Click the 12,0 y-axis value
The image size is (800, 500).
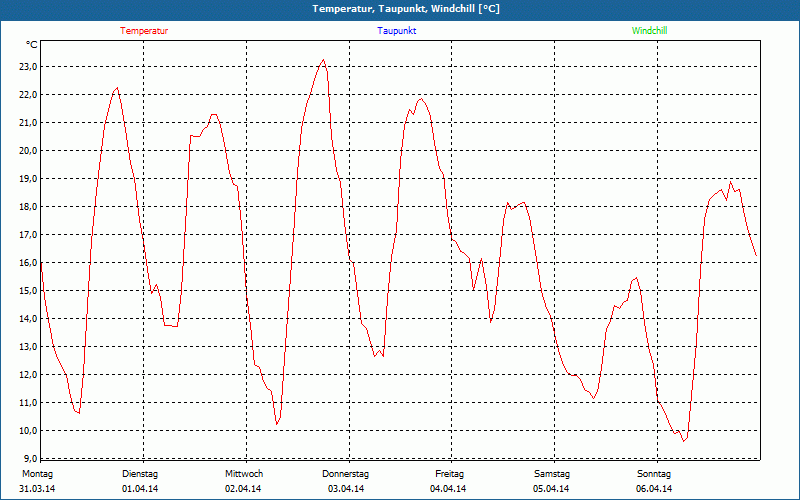(x=29, y=375)
